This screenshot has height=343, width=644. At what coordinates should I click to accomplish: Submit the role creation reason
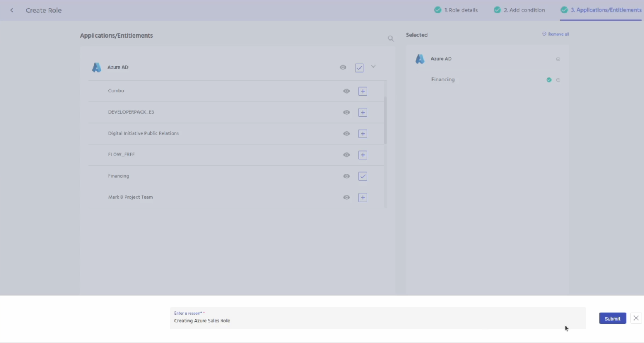coord(612,319)
